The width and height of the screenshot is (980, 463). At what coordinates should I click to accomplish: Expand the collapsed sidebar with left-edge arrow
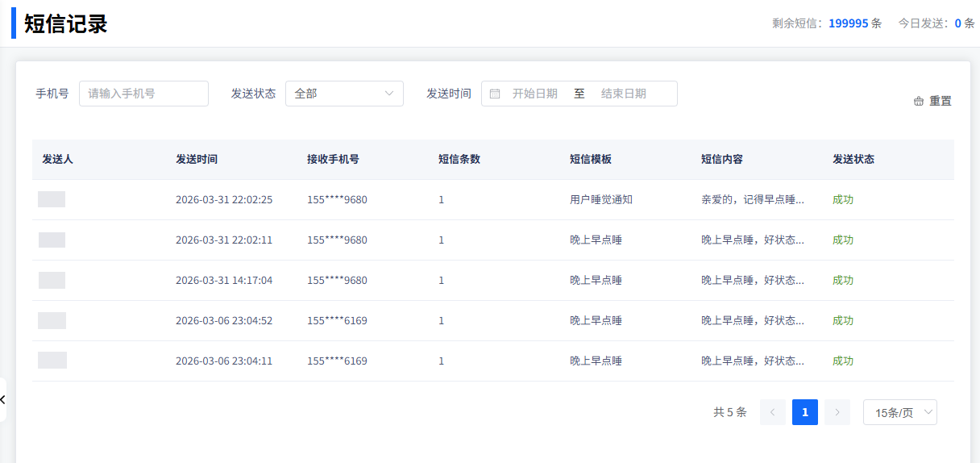(x=3, y=399)
